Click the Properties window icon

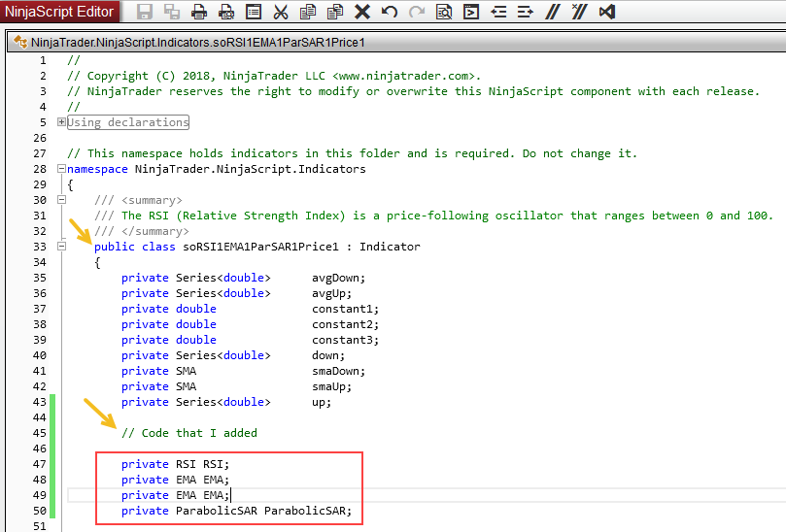coord(254,12)
